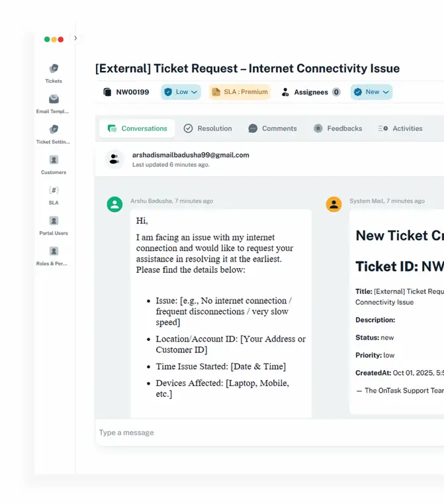444x504 pixels.
Task: Go to Ticket Settings icon
Action: [54, 129]
